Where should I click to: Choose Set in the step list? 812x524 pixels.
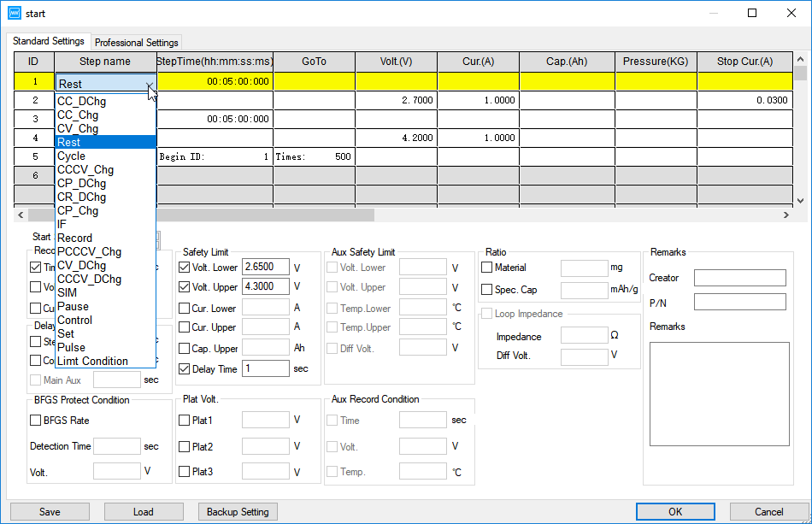click(x=105, y=334)
